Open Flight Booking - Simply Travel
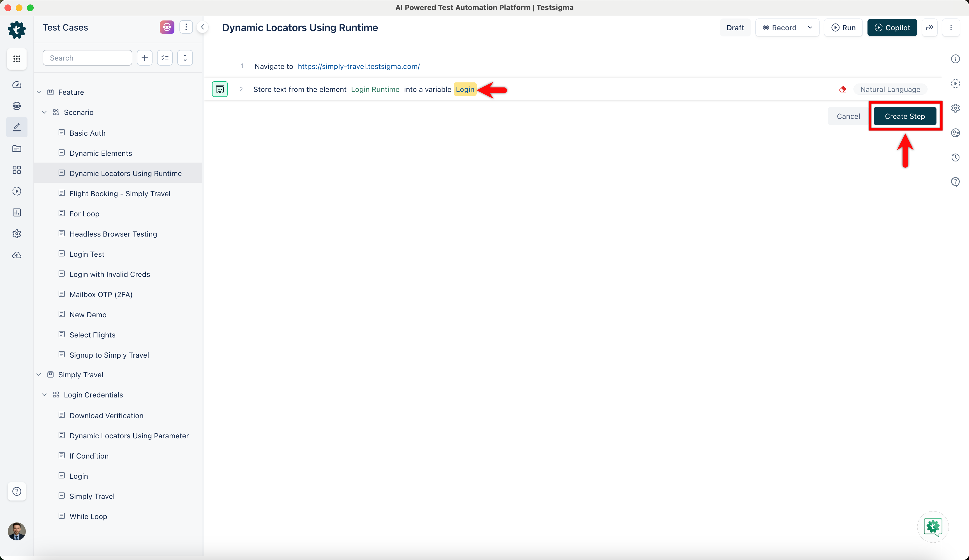 (x=120, y=193)
